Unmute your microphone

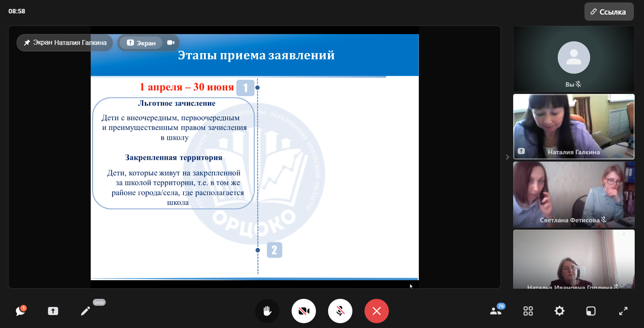(340, 311)
